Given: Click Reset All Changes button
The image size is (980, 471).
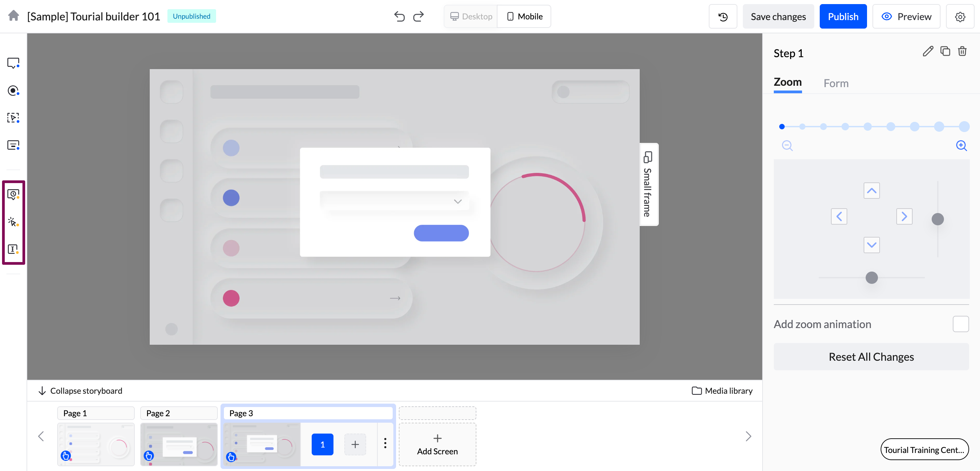Looking at the screenshot, I should click(871, 357).
